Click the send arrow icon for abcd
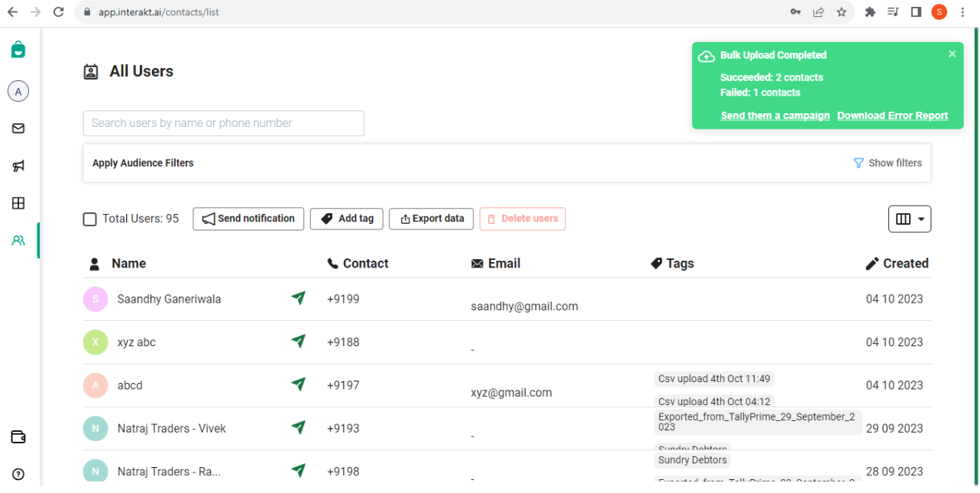This screenshot has width=980, height=493. (299, 384)
